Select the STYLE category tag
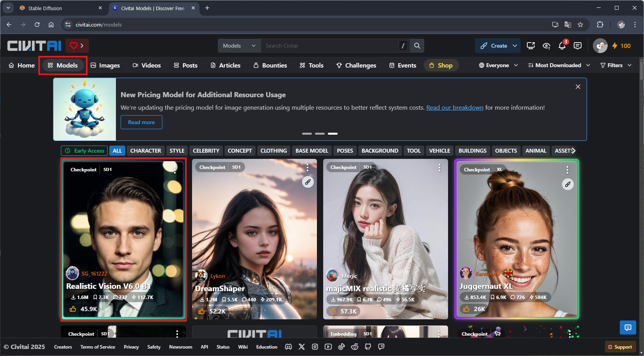 [177, 151]
